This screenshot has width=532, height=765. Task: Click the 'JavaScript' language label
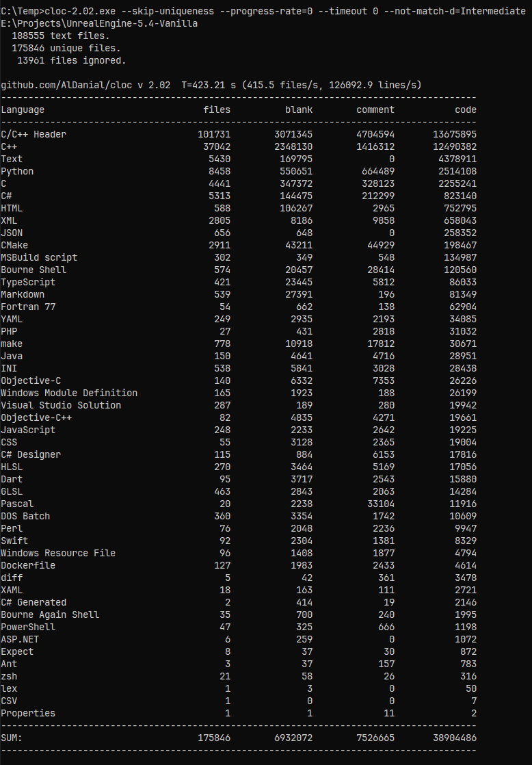[x=28, y=430]
